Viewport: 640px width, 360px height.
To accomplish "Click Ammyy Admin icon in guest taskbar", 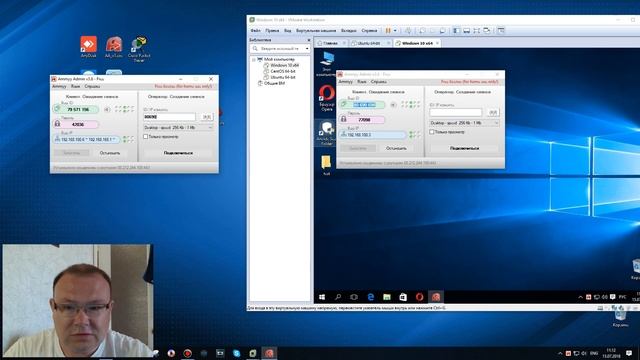I will (x=436, y=297).
